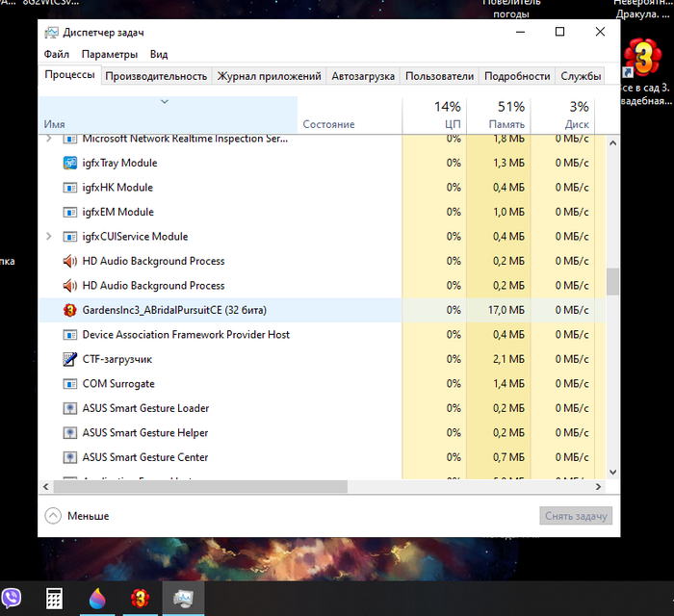The image size is (674, 616).
Task: Click the first HD Audio Background Process speaker icon
Action: click(x=70, y=261)
